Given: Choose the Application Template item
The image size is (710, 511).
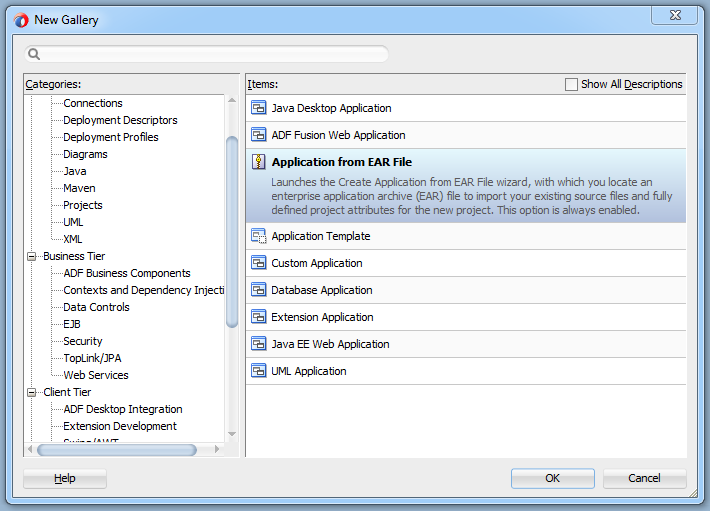Looking at the screenshot, I should click(x=466, y=236).
